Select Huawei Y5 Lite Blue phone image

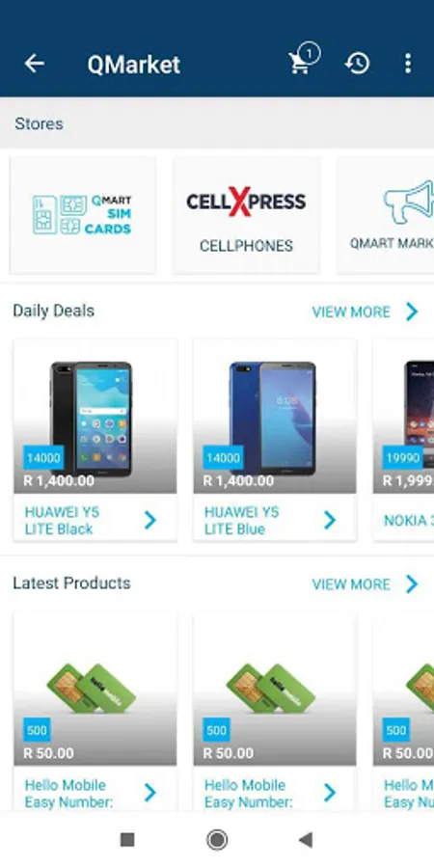(x=275, y=417)
